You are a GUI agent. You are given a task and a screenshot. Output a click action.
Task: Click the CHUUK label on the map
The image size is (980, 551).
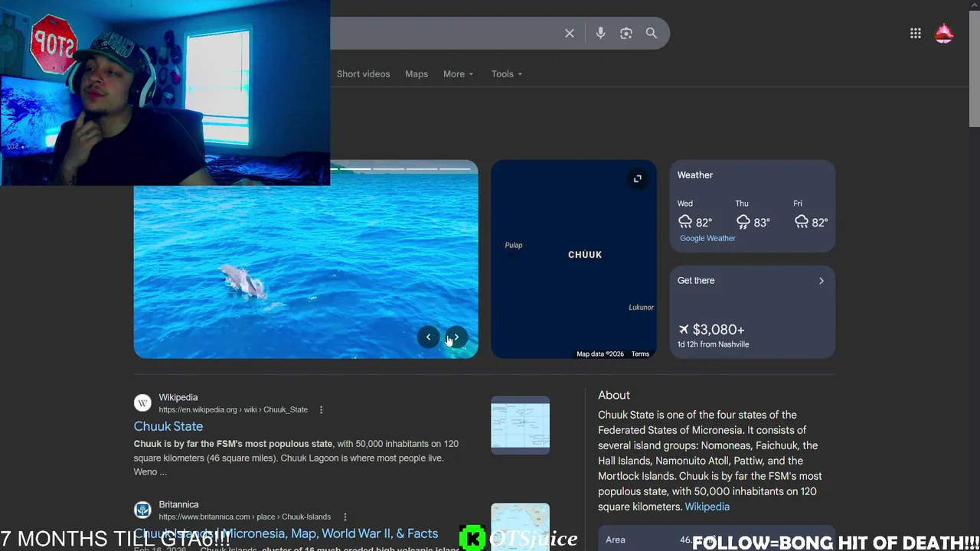(x=585, y=255)
